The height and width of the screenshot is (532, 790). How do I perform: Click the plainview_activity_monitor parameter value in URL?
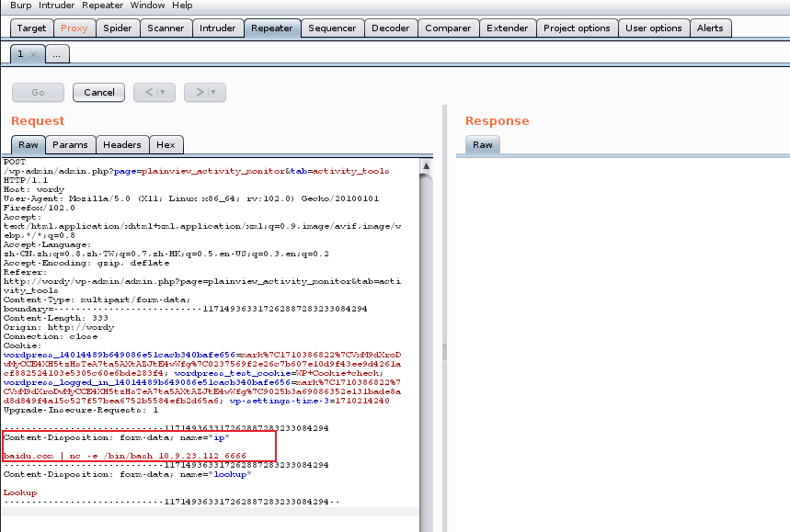pos(213,172)
